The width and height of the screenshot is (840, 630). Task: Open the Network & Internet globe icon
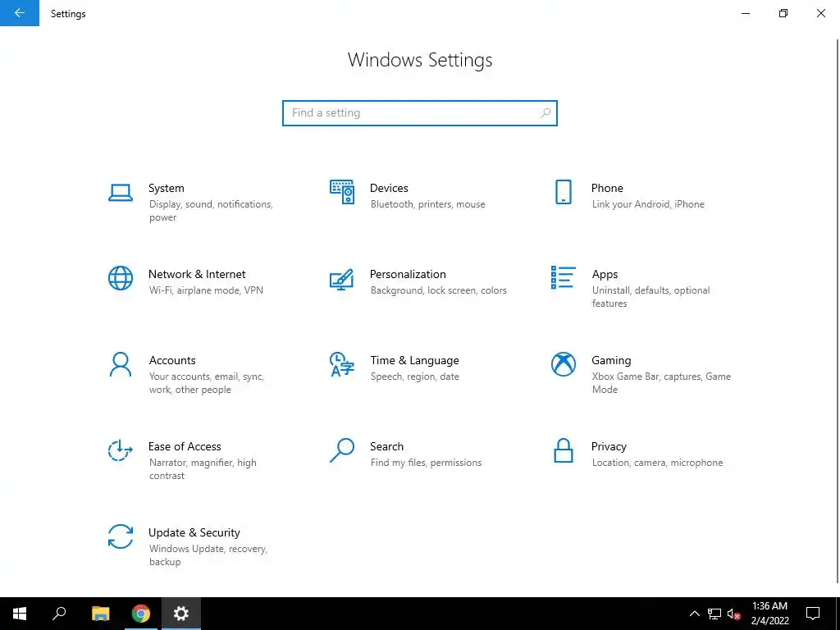pyautogui.click(x=121, y=278)
